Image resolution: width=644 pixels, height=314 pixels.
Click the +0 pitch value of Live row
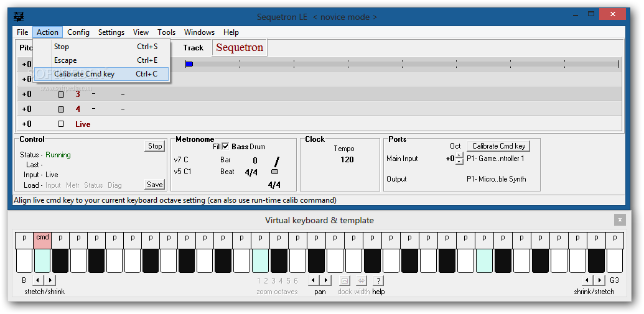[x=27, y=124]
